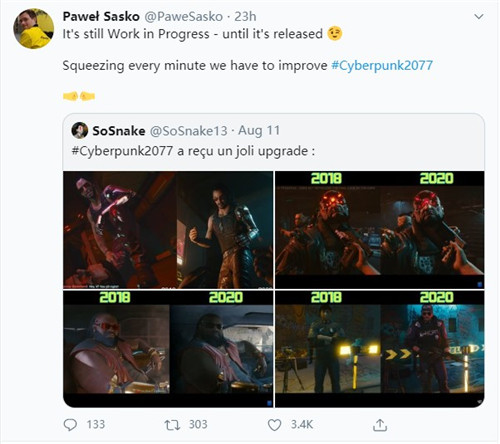Open the share upload icon
The width and height of the screenshot is (500, 444).
coord(380,425)
